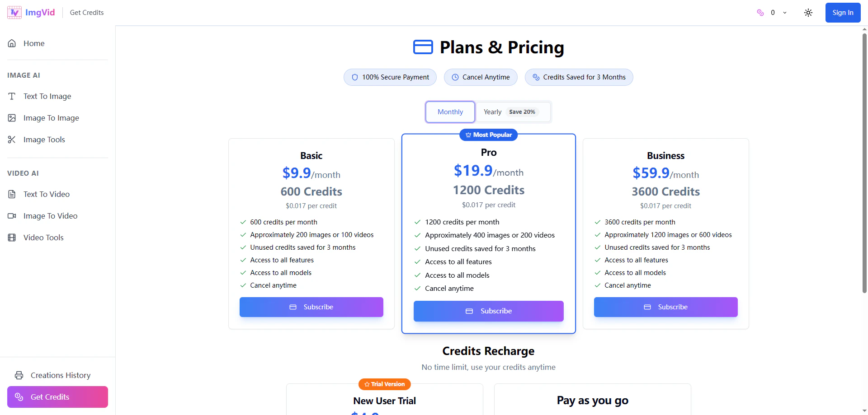The height and width of the screenshot is (415, 868).
Task: Open Image To Image page
Action: [x=51, y=118]
